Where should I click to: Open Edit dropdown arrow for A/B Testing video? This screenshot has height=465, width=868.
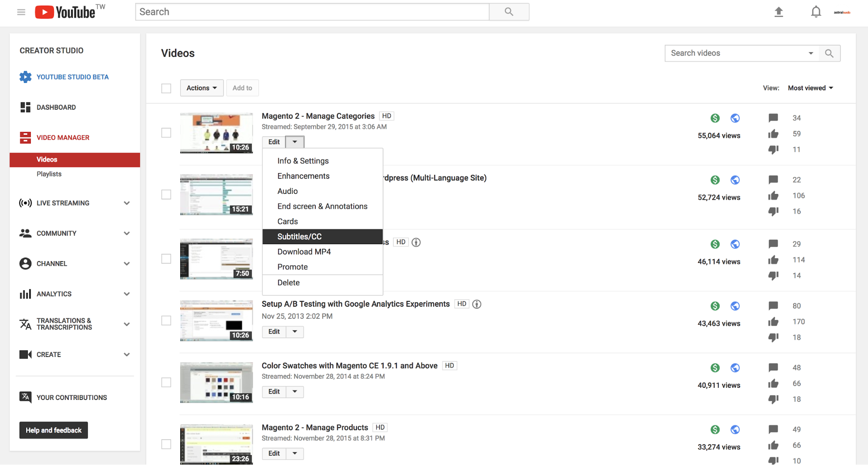(x=295, y=331)
